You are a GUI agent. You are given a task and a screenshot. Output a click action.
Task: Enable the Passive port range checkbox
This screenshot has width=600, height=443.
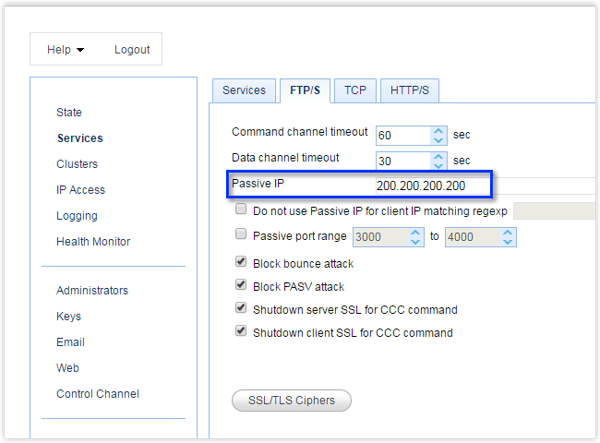pyautogui.click(x=241, y=236)
